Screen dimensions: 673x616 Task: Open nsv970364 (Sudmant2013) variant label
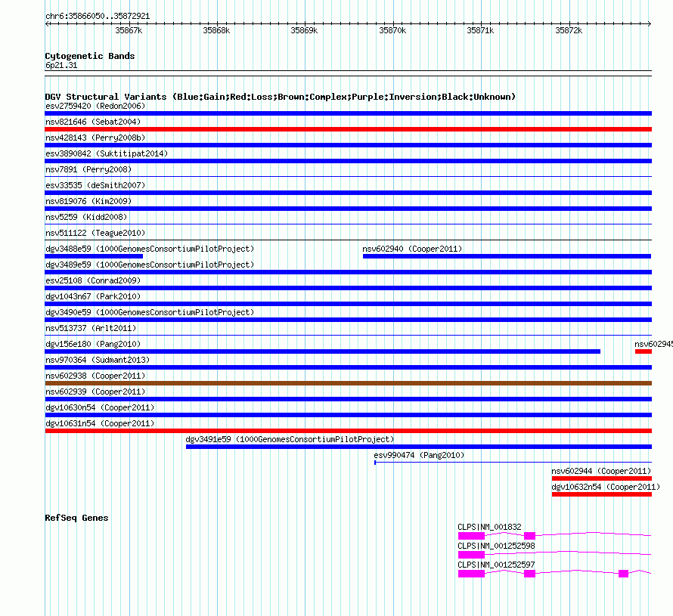click(98, 360)
